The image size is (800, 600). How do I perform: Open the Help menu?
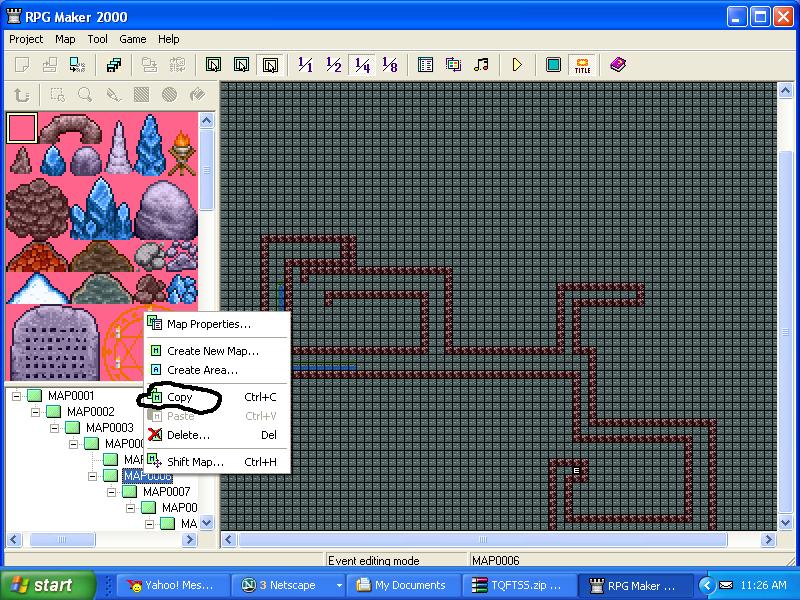click(x=168, y=39)
